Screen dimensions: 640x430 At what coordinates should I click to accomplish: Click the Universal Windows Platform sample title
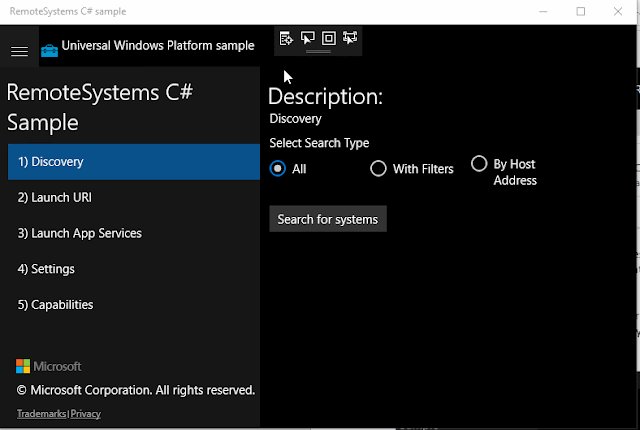coord(158,45)
